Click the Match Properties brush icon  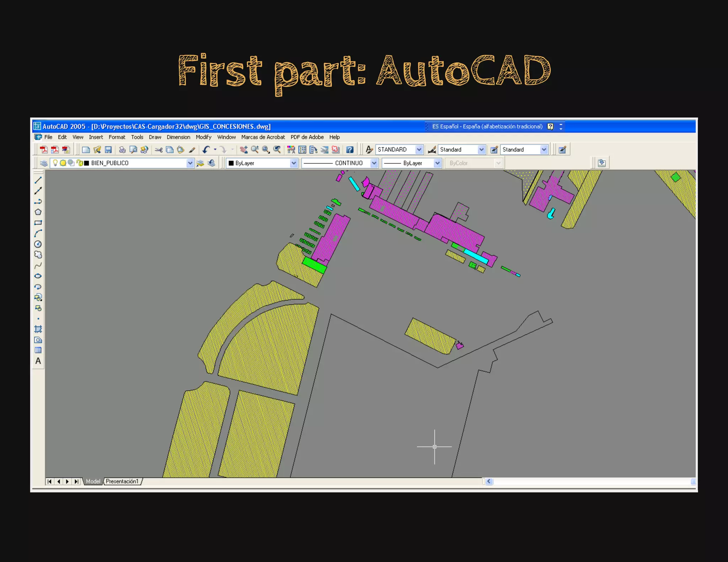point(192,150)
